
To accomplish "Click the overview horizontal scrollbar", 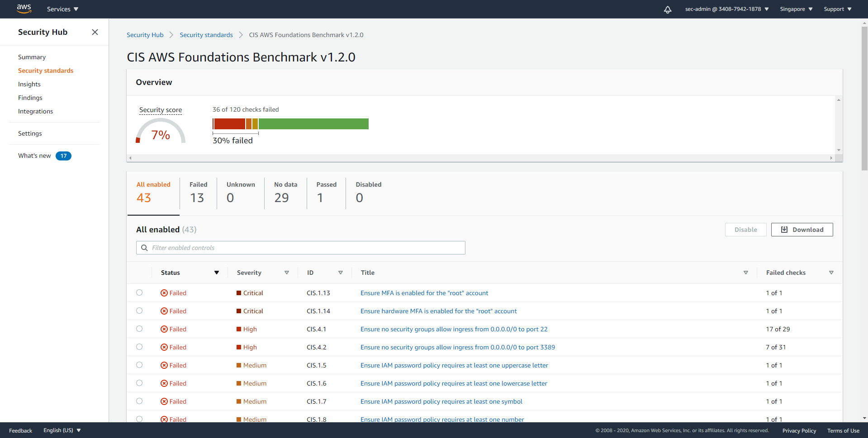I will [x=481, y=158].
